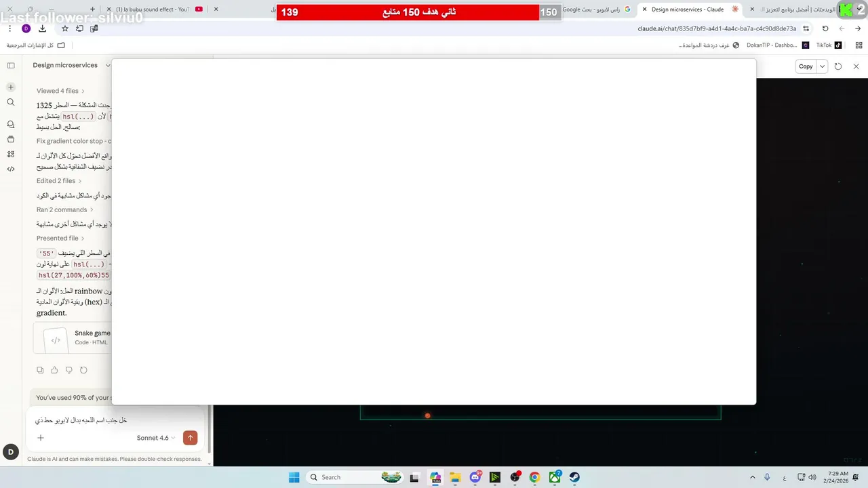Start a new chat with plus icon
The height and width of the screenshot is (488, 868).
(11, 87)
